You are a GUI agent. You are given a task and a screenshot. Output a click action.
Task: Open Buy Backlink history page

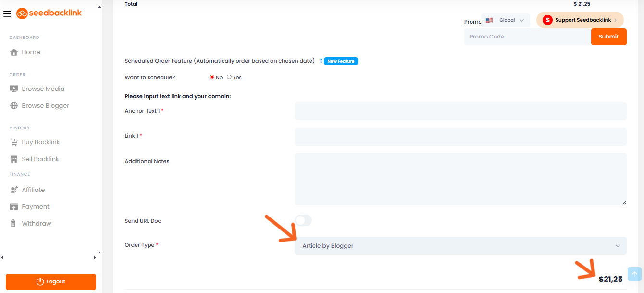click(41, 142)
